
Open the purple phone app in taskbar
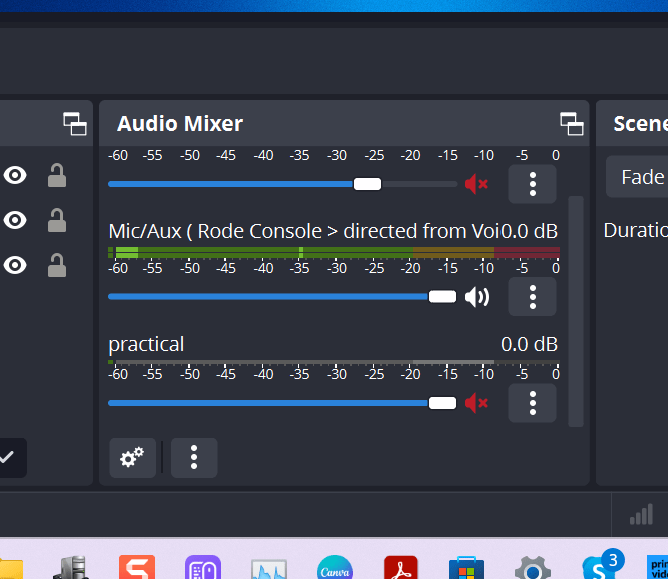[x=203, y=567]
